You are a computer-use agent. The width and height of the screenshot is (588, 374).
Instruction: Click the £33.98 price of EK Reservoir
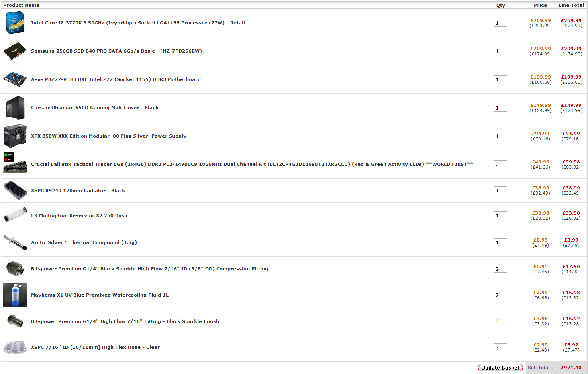[x=541, y=213]
